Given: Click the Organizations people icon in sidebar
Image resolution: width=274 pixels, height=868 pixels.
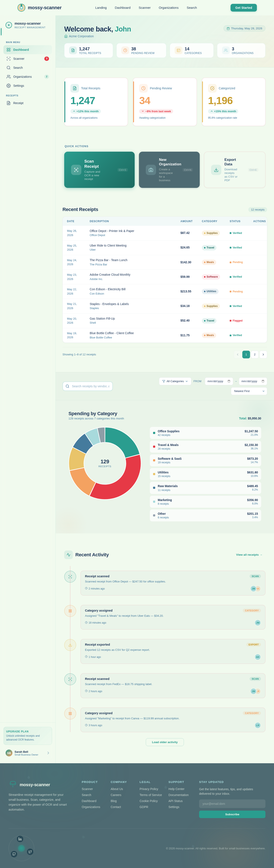Looking at the screenshot, I should 8,77.
